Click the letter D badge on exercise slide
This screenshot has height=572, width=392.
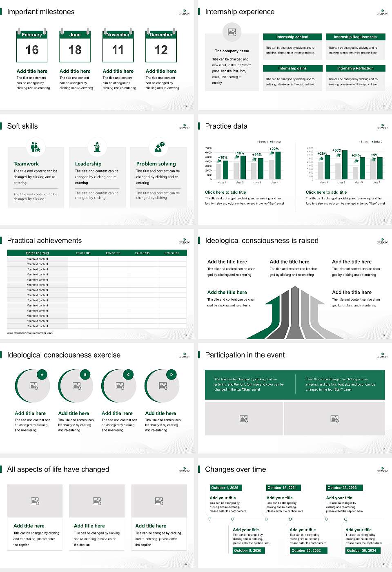tap(171, 374)
